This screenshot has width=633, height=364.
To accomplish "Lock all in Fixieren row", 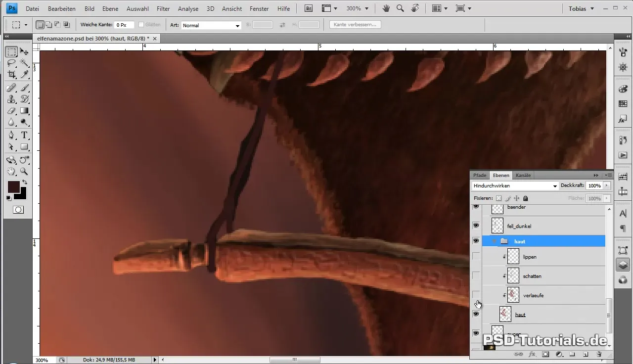I will [x=526, y=198].
